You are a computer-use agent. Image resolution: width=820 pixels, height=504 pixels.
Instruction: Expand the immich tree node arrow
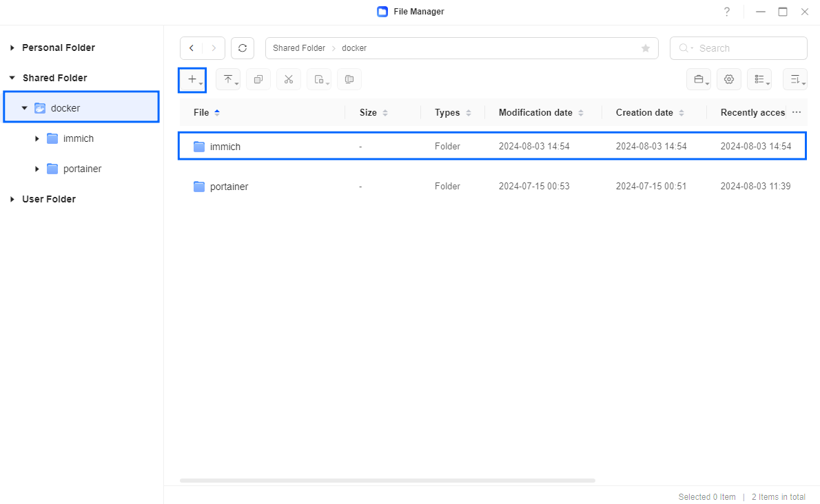[x=37, y=138]
